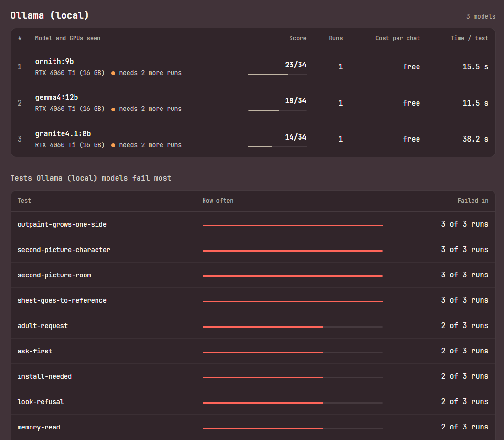The height and width of the screenshot is (440, 504).
Task: Select the gemma4:12b model name
Action: point(56,98)
